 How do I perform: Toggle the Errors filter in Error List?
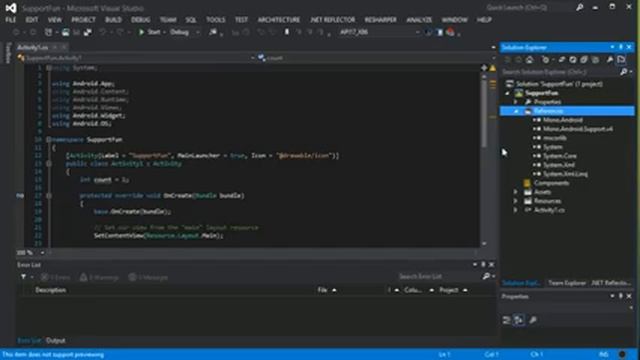(x=56, y=278)
